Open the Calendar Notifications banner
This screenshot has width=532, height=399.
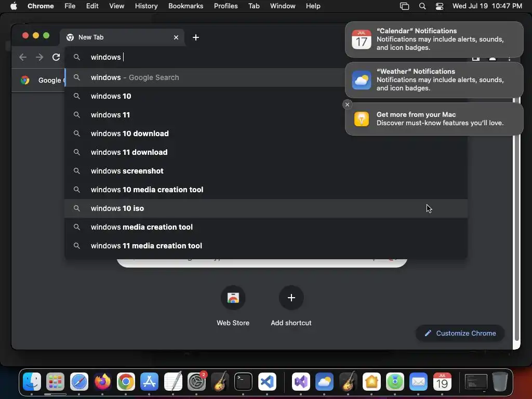point(434,39)
